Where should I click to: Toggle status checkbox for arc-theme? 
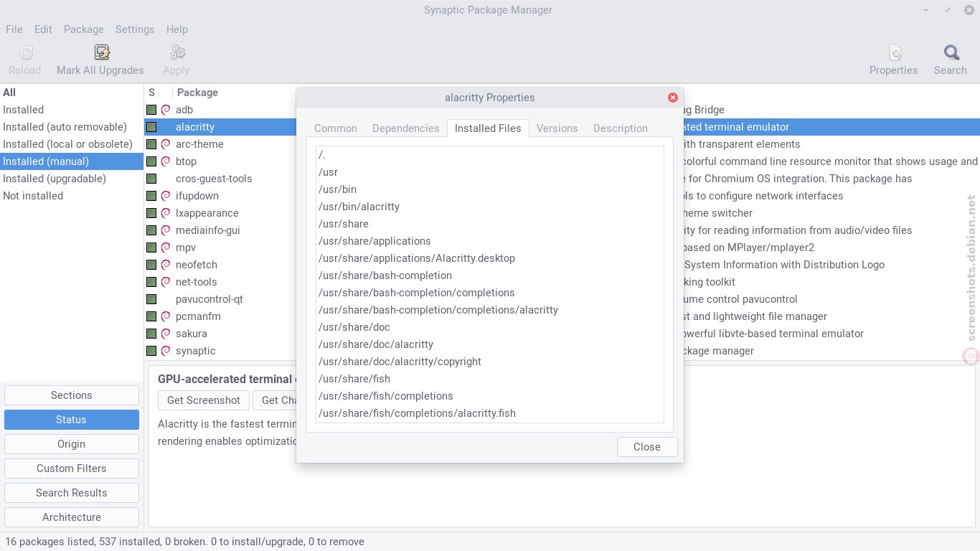pos(151,144)
